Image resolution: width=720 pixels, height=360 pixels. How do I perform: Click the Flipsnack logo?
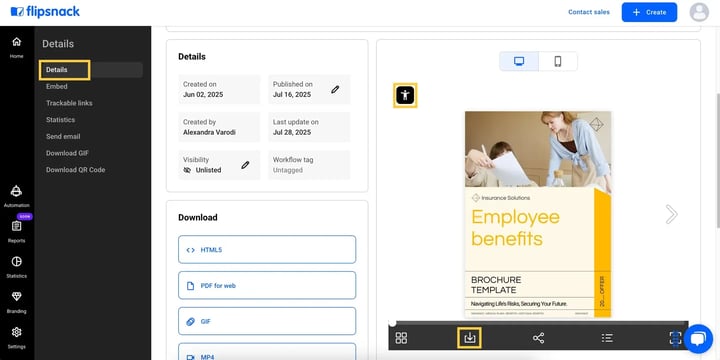pos(45,12)
